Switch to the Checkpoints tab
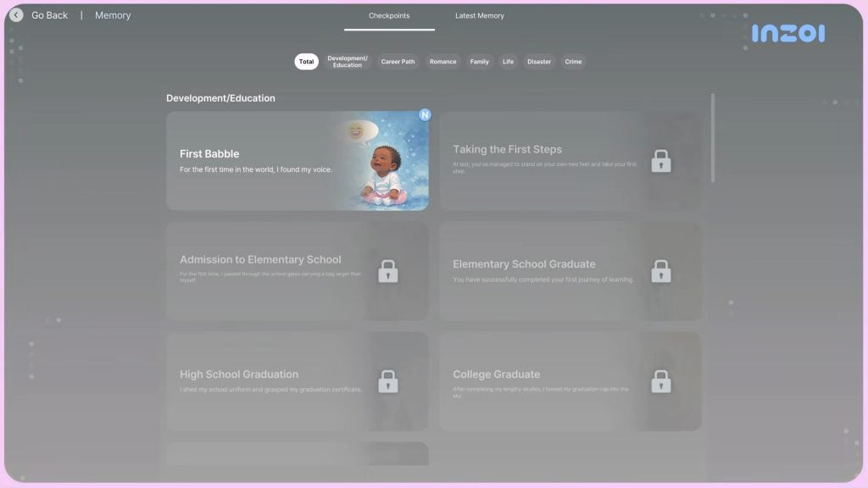Screen dimensions: 868x488 (389, 16)
